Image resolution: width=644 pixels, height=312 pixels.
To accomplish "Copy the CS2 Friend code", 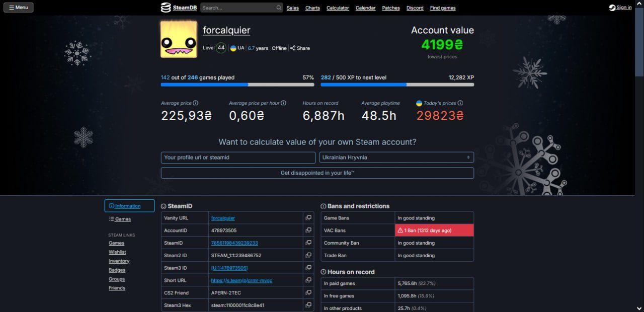I will click(x=308, y=293).
